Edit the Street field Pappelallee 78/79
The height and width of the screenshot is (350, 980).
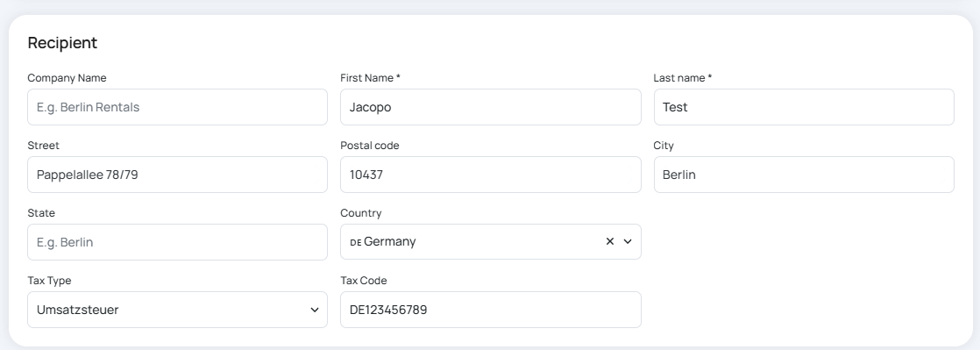pyautogui.click(x=177, y=175)
